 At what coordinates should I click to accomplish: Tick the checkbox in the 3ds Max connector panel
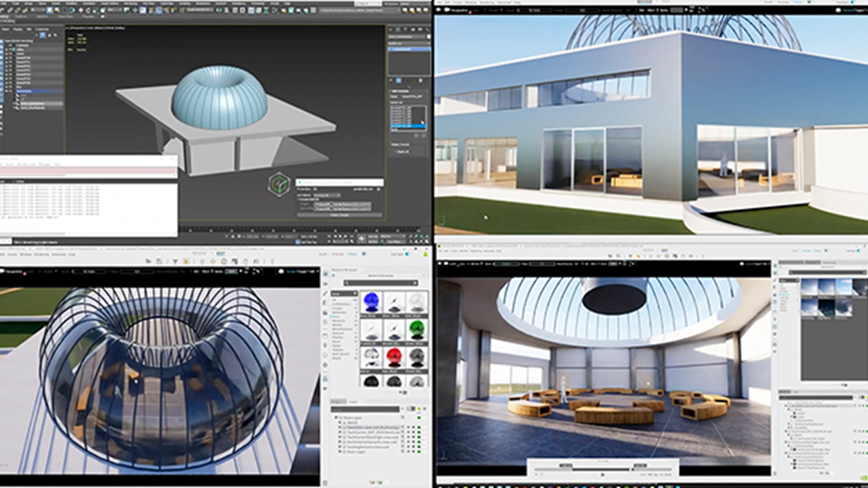pyautogui.click(x=316, y=189)
